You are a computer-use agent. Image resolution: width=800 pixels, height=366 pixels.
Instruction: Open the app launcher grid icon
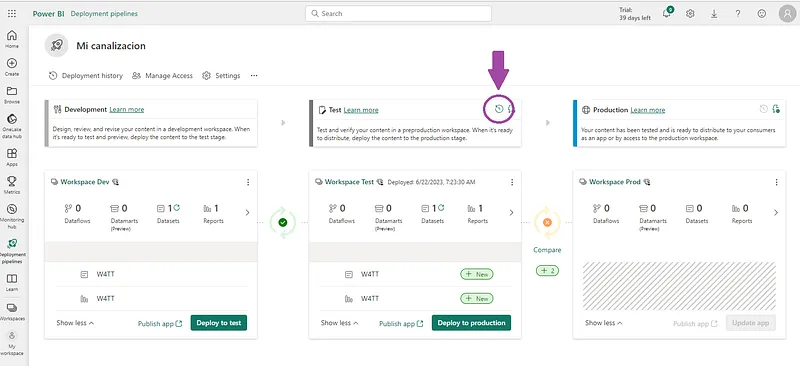pyautogui.click(x=12, y=14)
